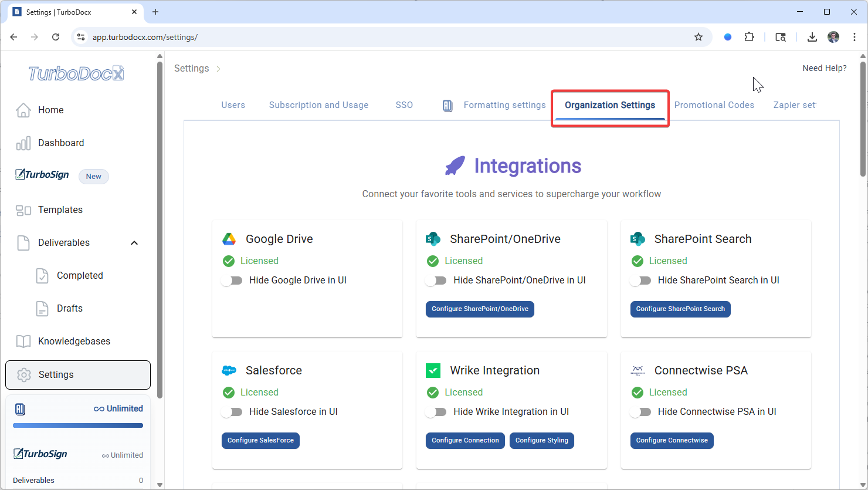Viewport: 868px width, 490px height.
Task: Click Configure Styling for Wrike
Action: tap(542, 441)
